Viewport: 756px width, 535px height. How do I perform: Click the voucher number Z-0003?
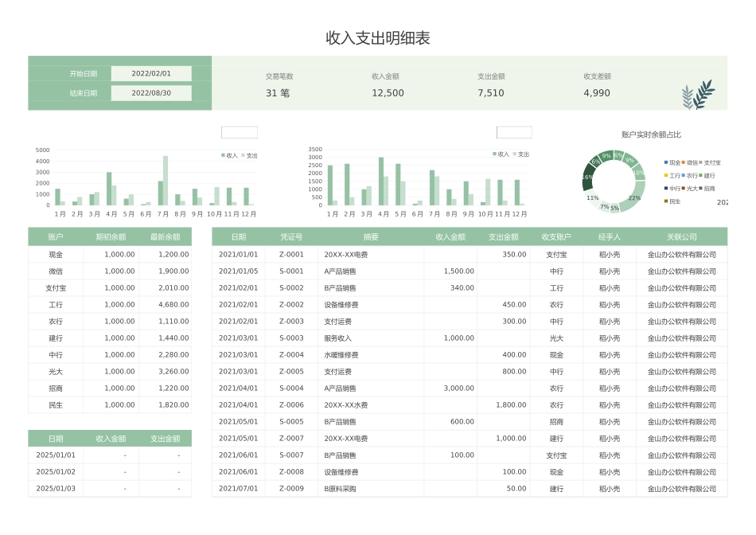[291, 322]
